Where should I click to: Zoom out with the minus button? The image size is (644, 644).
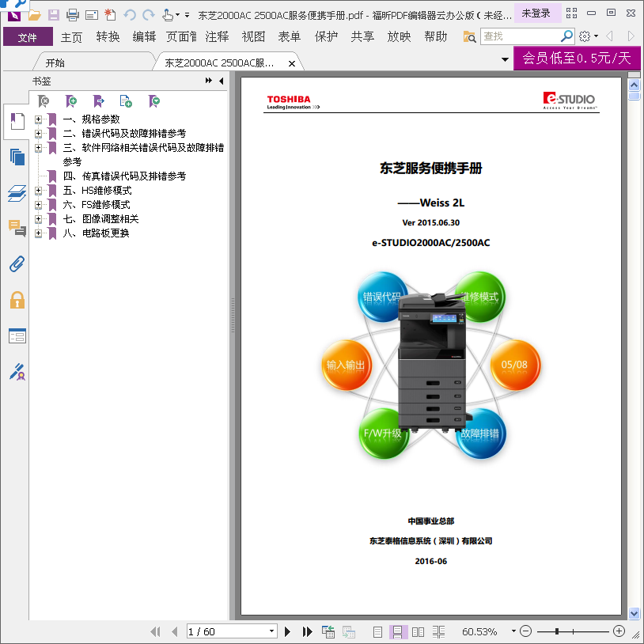[x=525, y=631]
